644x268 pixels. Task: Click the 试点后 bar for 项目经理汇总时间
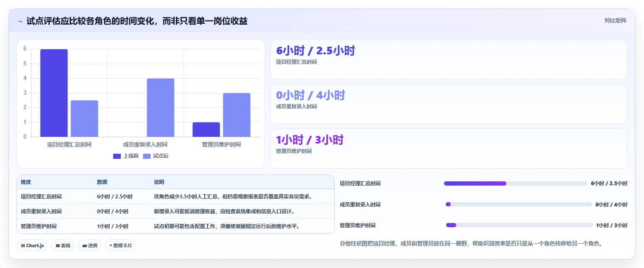pyautogui.click(x=85, y=118)
